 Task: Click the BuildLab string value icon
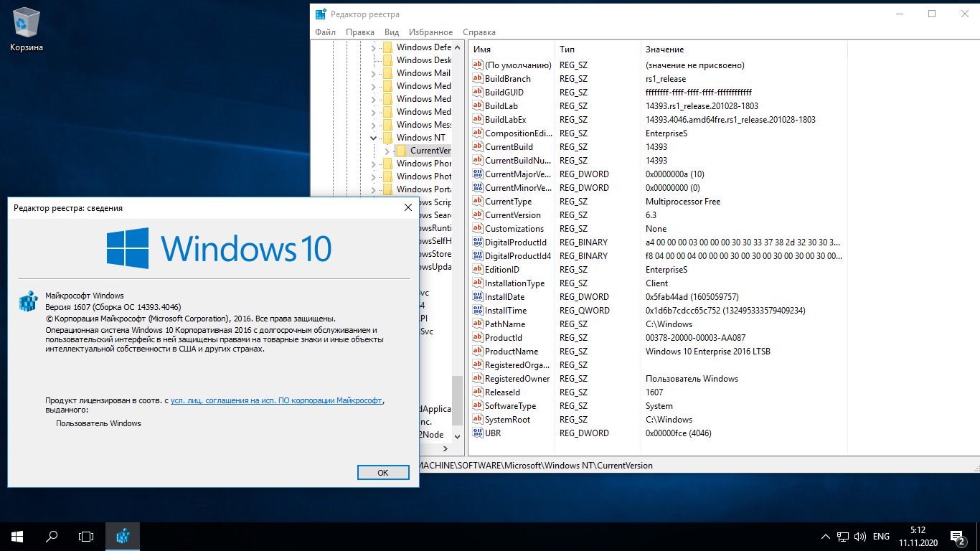(478, 106)
